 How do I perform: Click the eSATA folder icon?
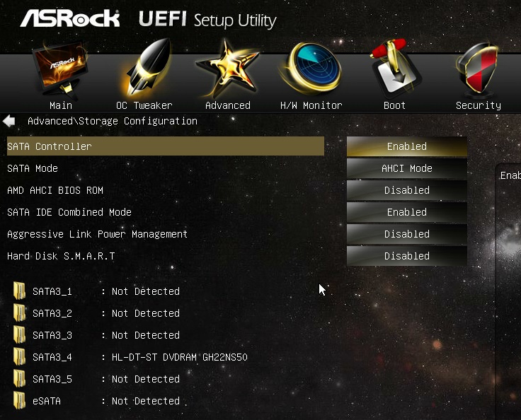point(20,400)
